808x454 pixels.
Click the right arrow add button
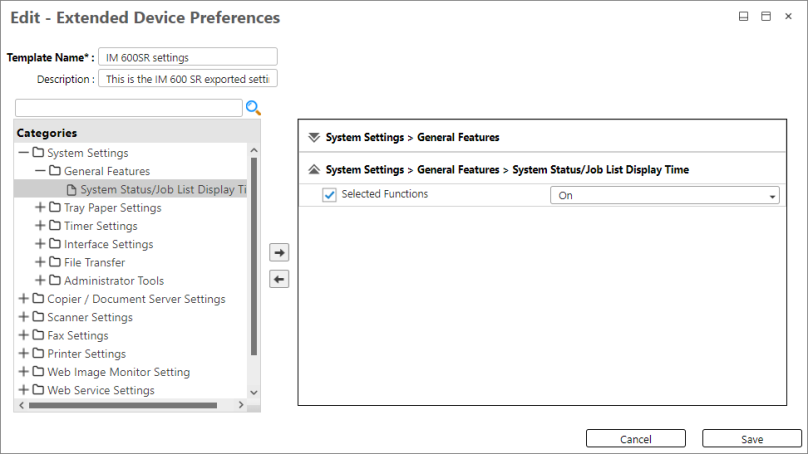coord(280,254)
